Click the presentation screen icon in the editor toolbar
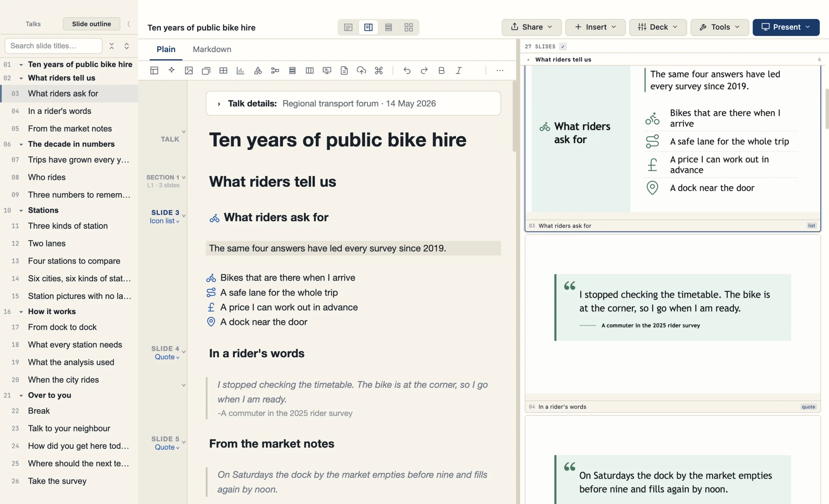829x504 pixels. [x=327, y=70]
